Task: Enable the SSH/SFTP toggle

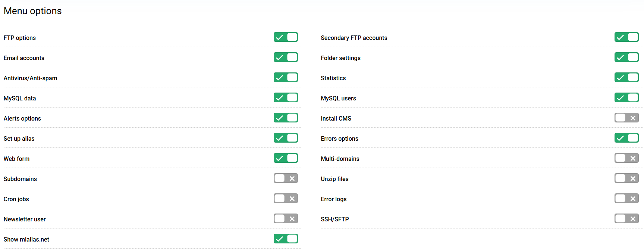Action: 626,219
